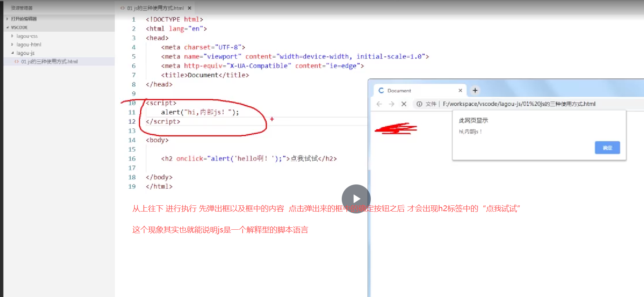Expand the lagou-css folder

(x=27, y=36)
